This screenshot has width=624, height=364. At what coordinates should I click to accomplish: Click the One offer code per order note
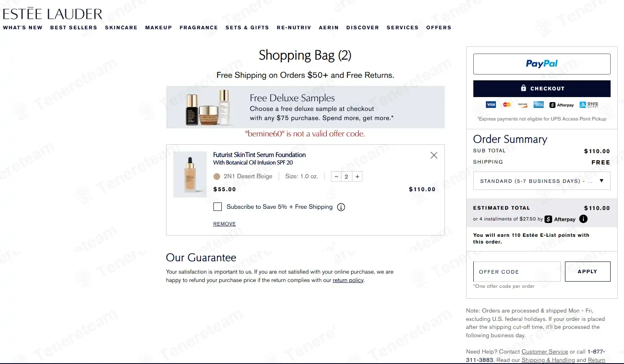pos(504,286)
